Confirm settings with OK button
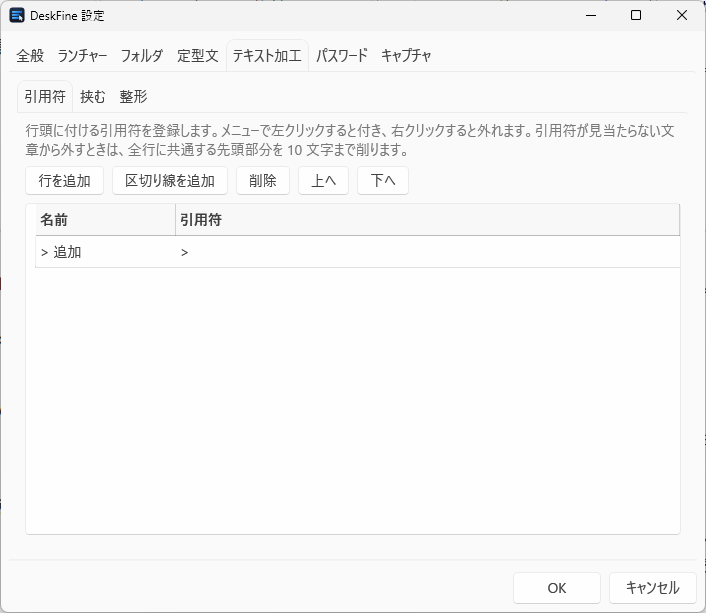706x613 pixels. pos(557,588)
